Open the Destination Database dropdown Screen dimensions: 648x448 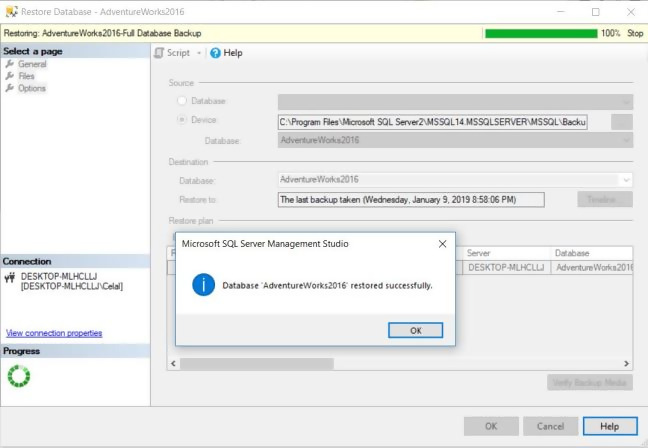[x=455, y=180]
